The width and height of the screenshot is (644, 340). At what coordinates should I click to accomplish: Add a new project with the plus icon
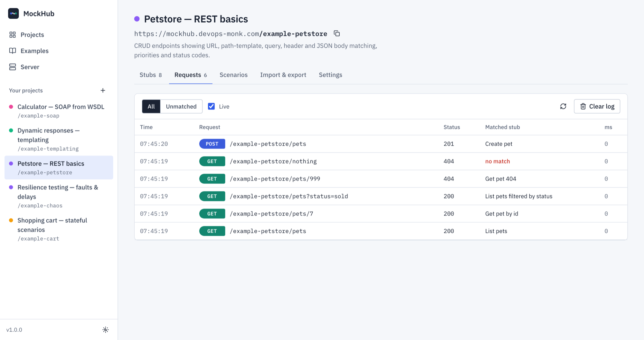103,91
